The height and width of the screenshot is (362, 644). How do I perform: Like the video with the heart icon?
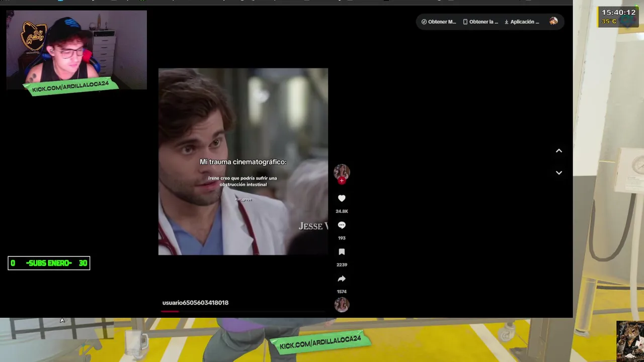(x=342, y=199)
